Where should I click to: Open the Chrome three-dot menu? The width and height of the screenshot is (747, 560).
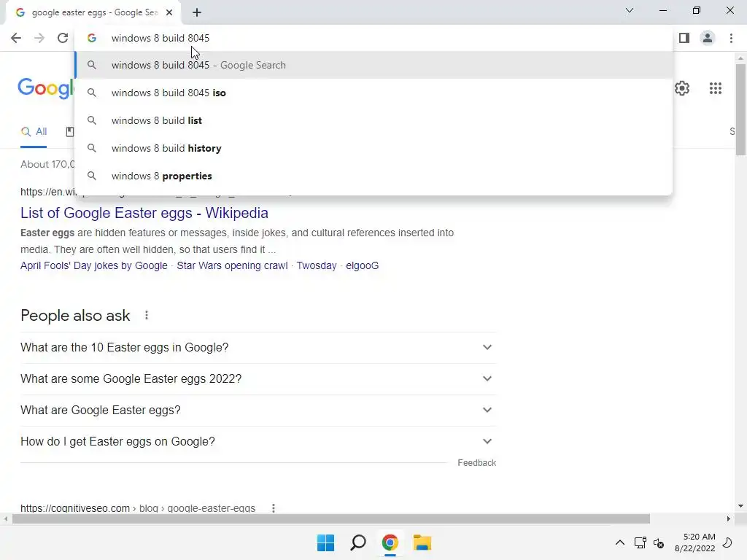point(731,38)
